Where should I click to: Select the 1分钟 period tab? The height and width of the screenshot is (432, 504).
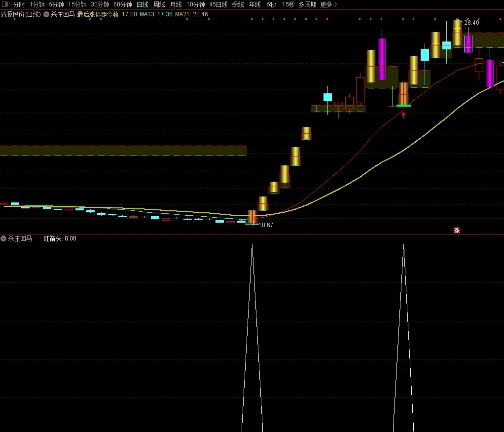pyautogui.click(x=37, y=4)
